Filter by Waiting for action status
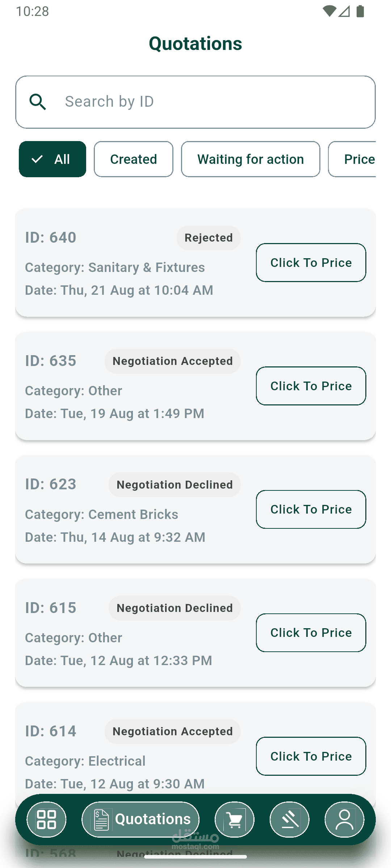This screenshot has width=391, height=868. point(251,159)
